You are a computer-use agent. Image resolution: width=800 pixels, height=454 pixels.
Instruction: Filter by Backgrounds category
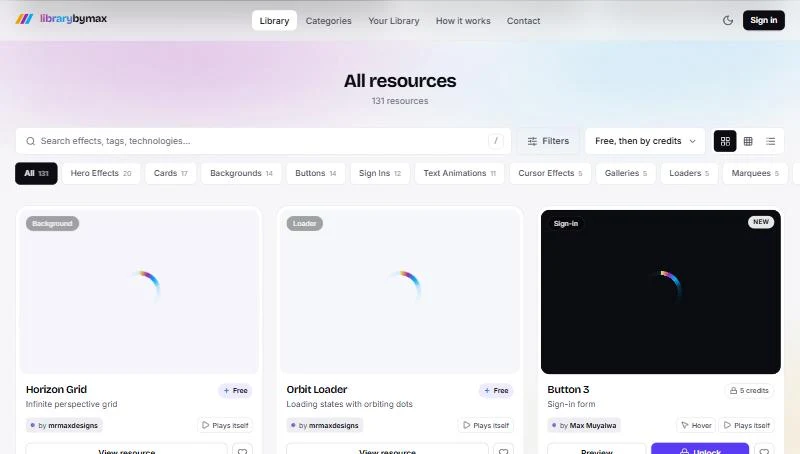pos(241,173)
